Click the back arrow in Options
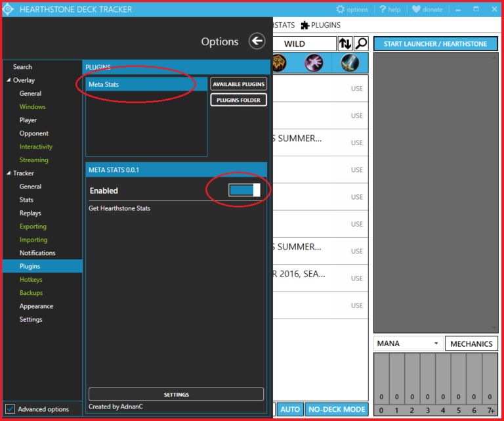This screenshot has height=421, width=504. (x=257, y=41)
